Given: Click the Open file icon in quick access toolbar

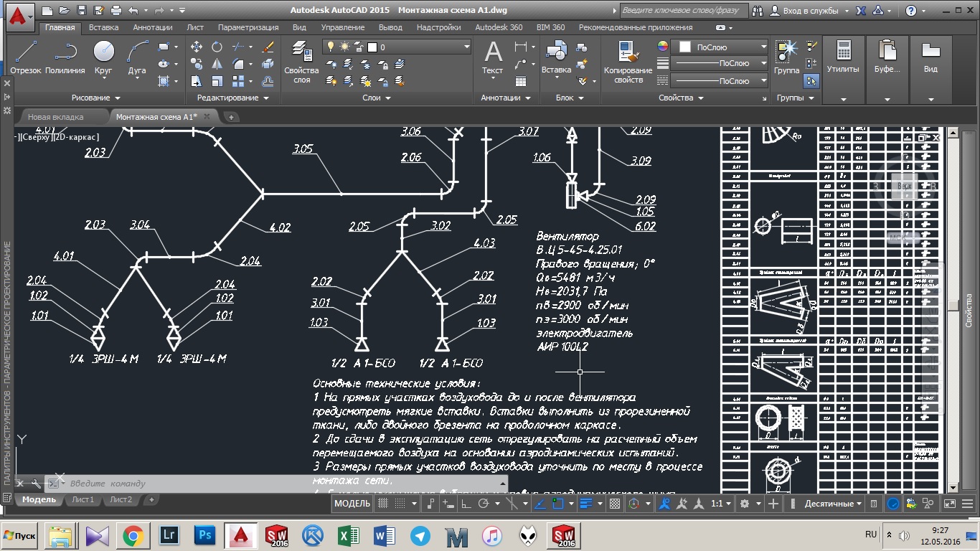Looking at the screenshot, I should [x=64, y=11].
